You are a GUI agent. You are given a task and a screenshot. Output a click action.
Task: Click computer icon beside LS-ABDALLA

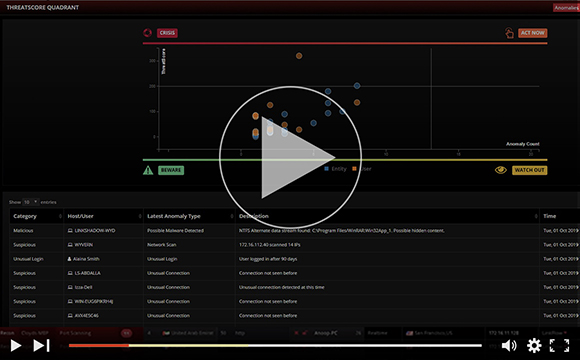coord(70,273)
